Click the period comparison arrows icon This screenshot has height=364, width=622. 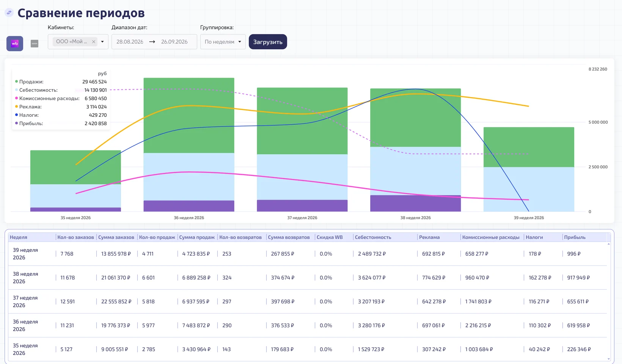[x=9, y=13]
